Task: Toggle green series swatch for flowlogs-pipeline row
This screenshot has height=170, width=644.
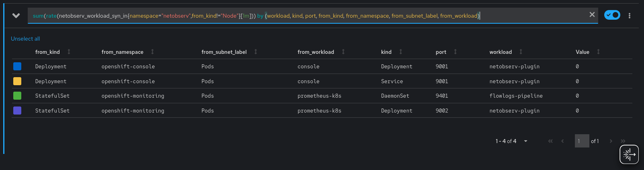Action: click(17, 96)
